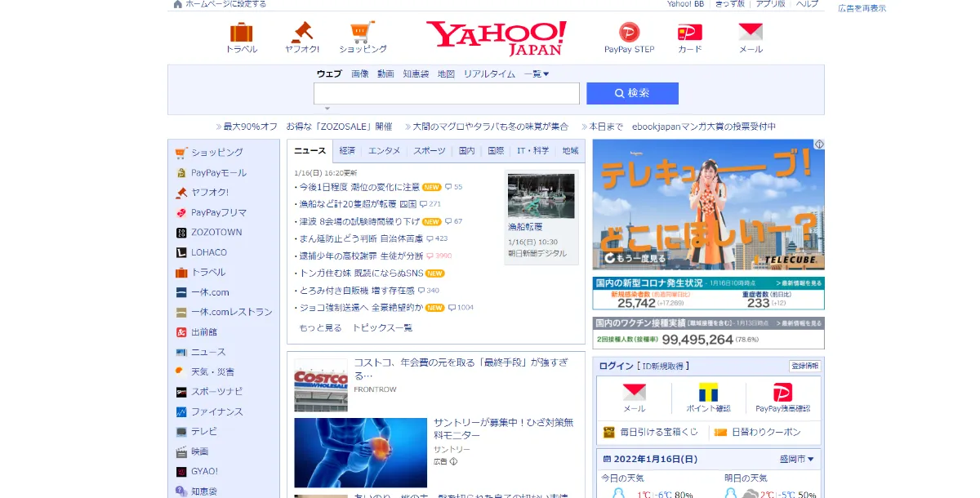Click the 登録情報 button
This screenshot has width=980, height=498.
(x=804, y=366)
